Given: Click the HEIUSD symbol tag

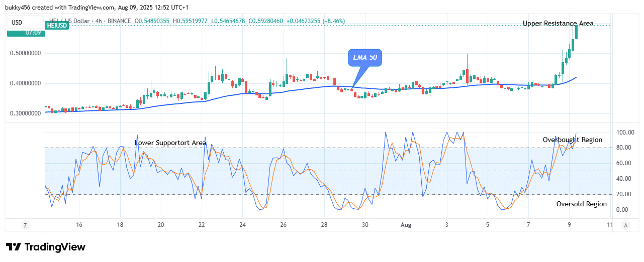Looking at the screenshot, I should 57,26.
